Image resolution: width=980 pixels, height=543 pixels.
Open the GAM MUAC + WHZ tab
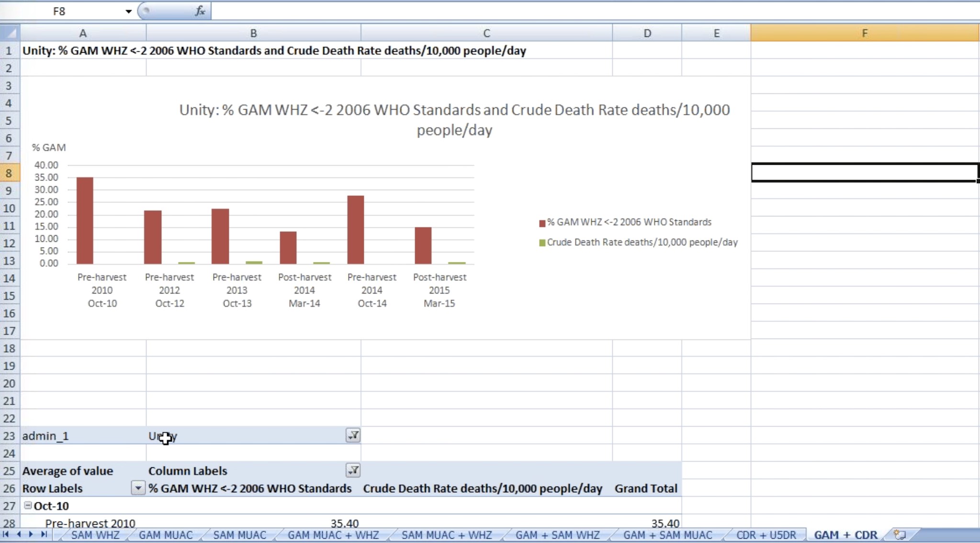pos(333,535)
